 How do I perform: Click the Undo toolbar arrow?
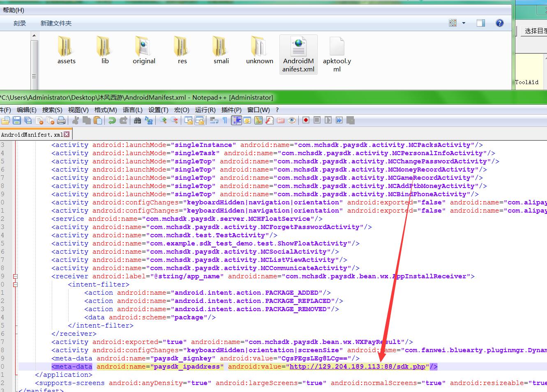pyautogui.click(x=112, y=120)
